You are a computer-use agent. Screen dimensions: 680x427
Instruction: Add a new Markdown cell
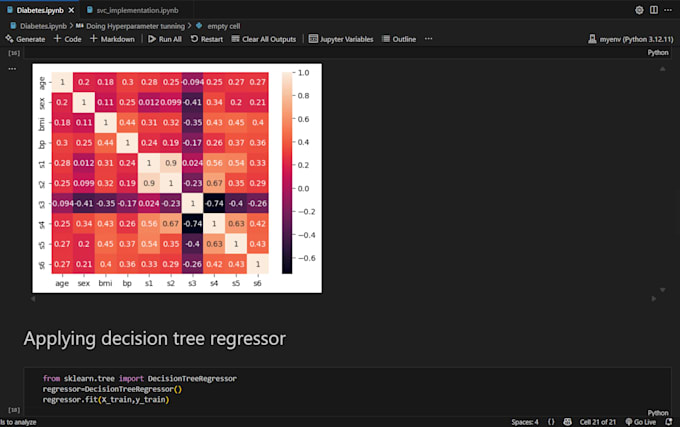112,39
